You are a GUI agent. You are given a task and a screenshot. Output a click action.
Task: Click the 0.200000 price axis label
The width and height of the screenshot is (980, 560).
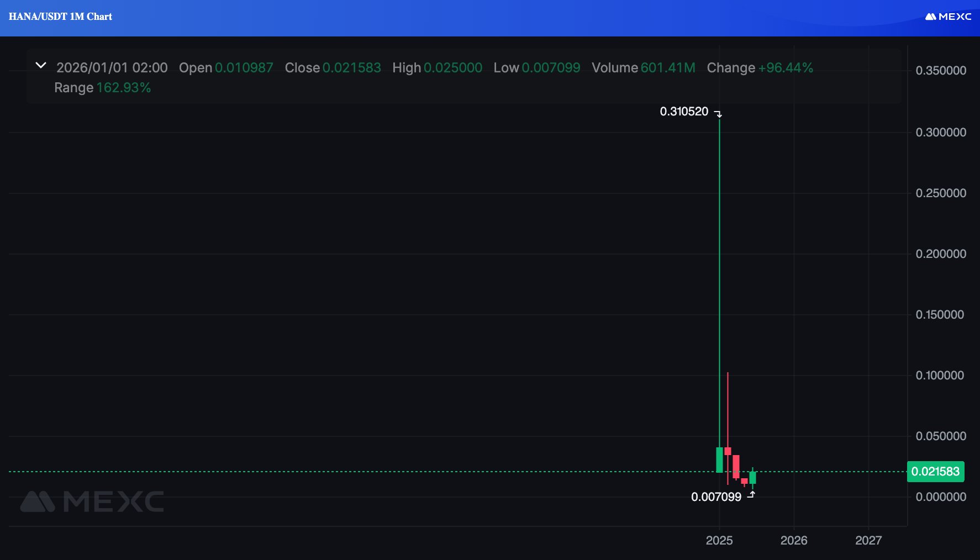[x=941, y=254]
